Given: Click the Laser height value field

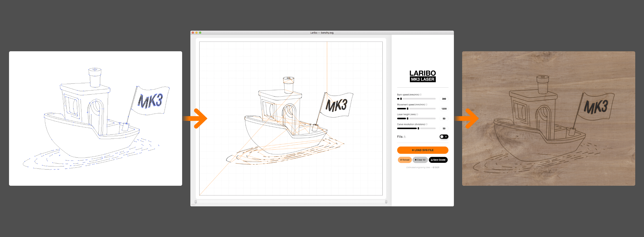Looking at the screenshot, I should pyautogui.click(x=444, y=119).
